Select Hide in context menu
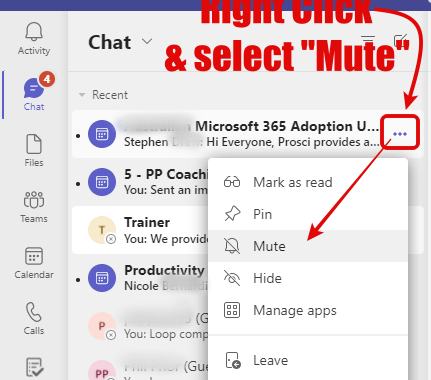The height and width of the screenshot is (380, 431). (x=308, y=278)
